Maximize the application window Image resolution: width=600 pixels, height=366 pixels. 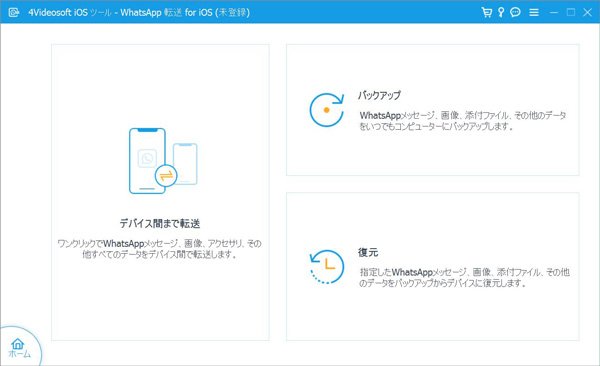coord(571,12)
